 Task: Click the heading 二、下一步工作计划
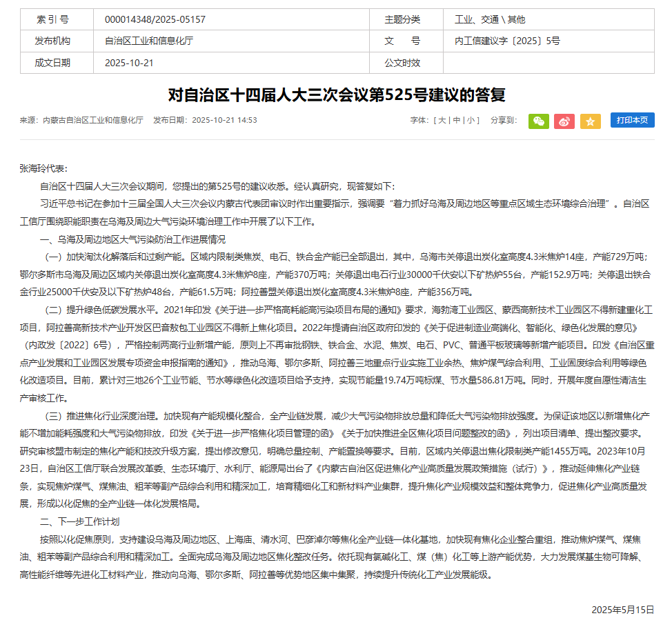coord(80,521)
